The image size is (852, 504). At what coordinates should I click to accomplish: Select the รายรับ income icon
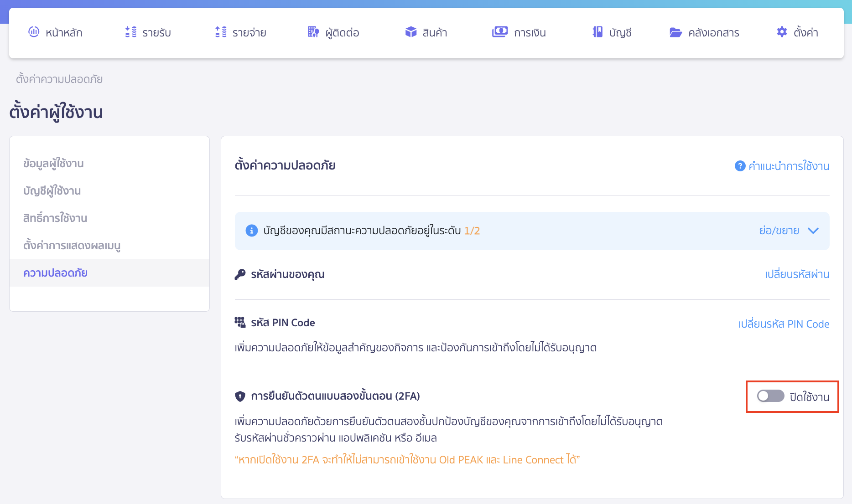pyautogui.click(x=130, y=32)
